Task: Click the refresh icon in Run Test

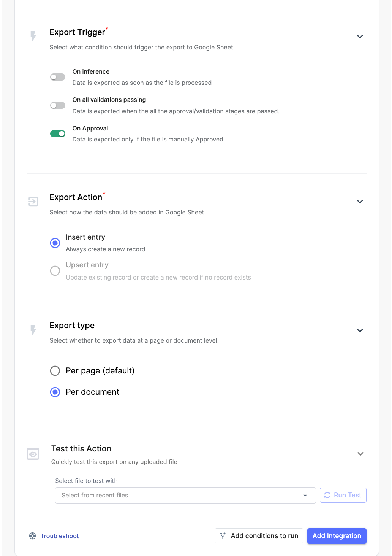Action: point(327,495)
